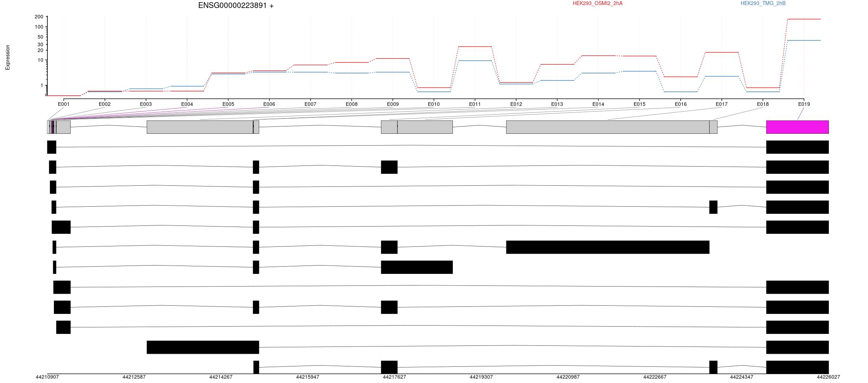Click exon label E001

click(x=64, y=104)
